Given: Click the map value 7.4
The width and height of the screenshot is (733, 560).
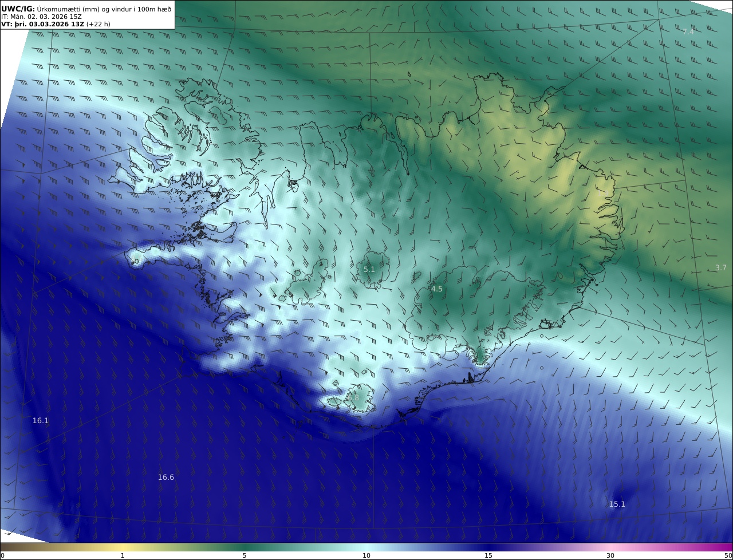Looking at the screenshot, I should 688,32.
